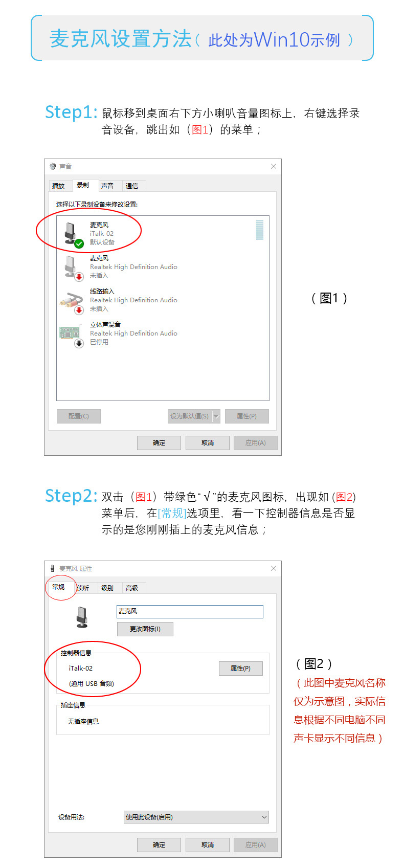Select the iTalk-02 microphone device icon

tap(73, 234)
